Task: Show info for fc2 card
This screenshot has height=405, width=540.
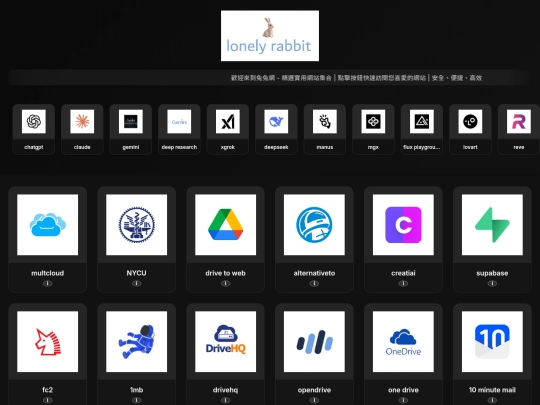Action: (x=48, y=400)
